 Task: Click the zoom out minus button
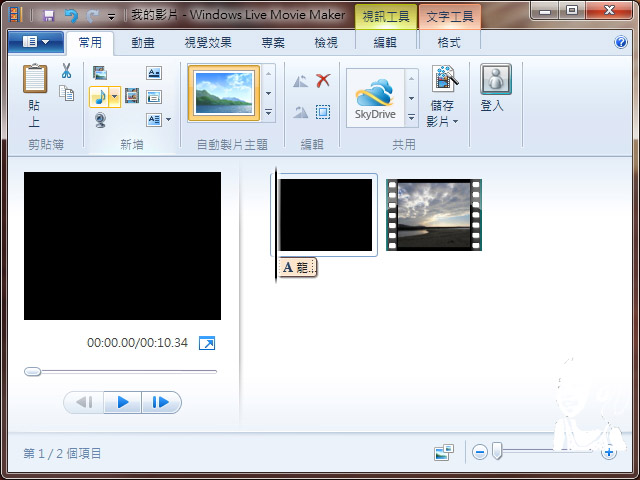[480, 452]
